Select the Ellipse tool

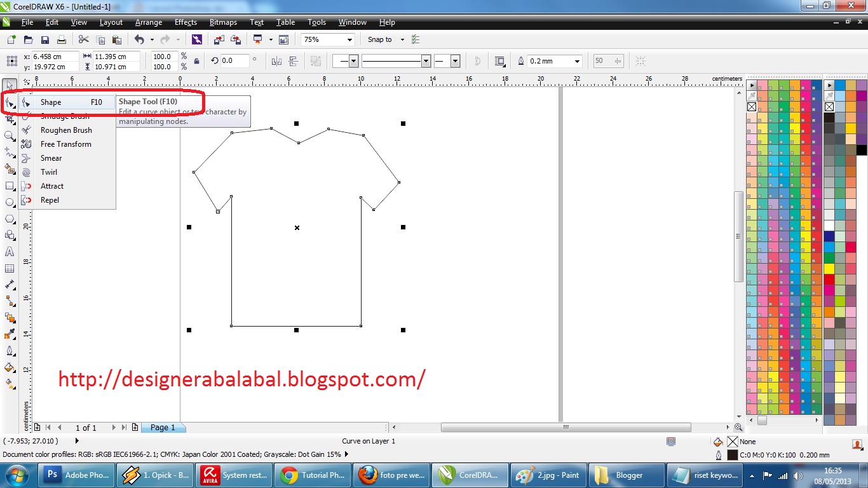[10, 202]
